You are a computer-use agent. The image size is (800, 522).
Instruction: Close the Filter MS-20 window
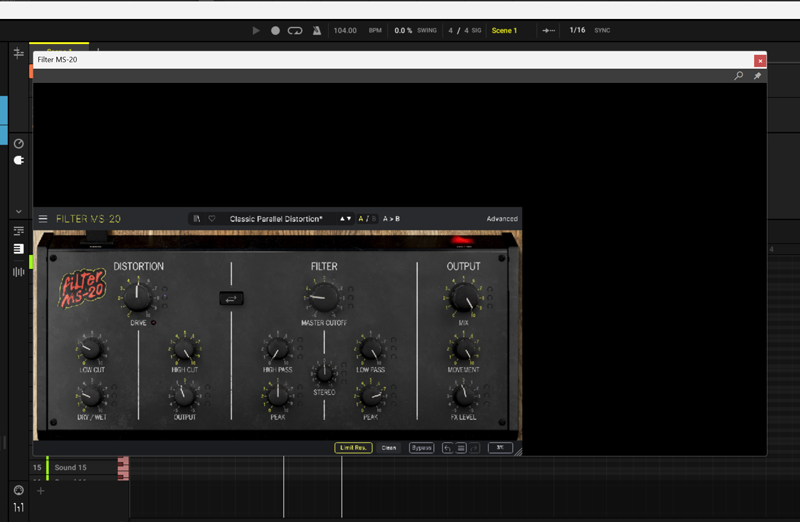[x=760, y=61]
